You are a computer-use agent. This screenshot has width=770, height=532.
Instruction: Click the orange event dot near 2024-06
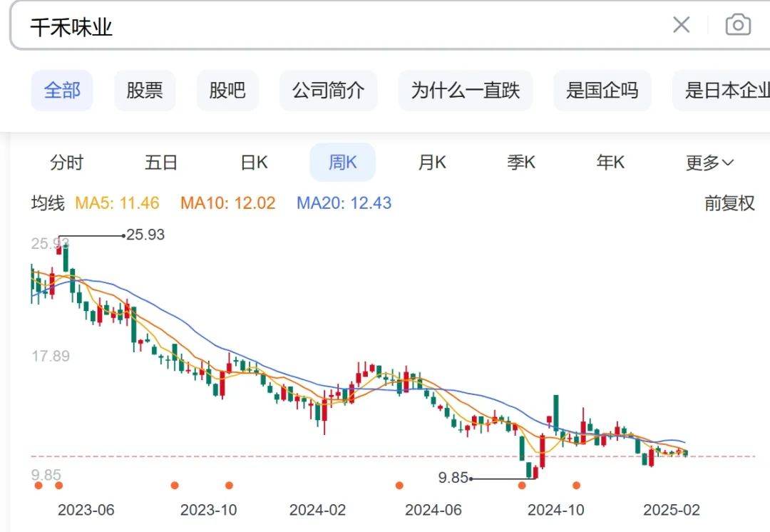(x=399, y=486)
